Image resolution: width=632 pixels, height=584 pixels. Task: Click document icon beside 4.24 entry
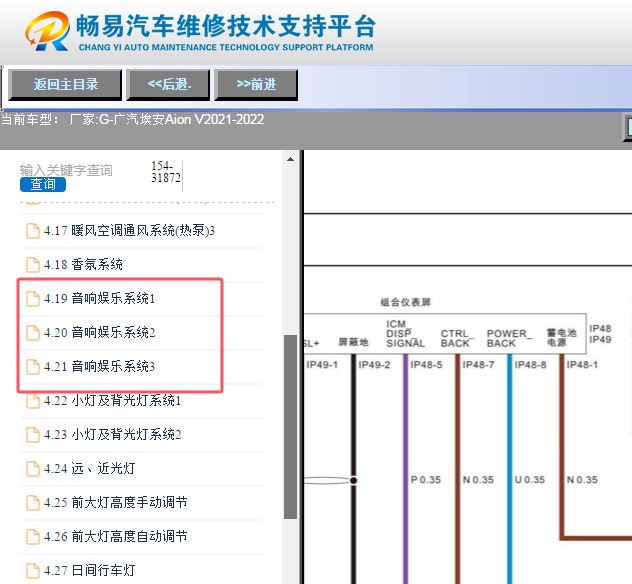33,469
